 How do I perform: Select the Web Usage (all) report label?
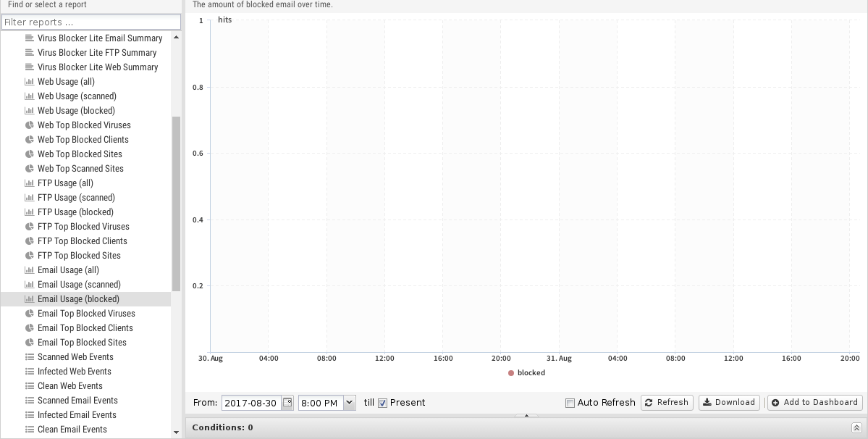66,81
